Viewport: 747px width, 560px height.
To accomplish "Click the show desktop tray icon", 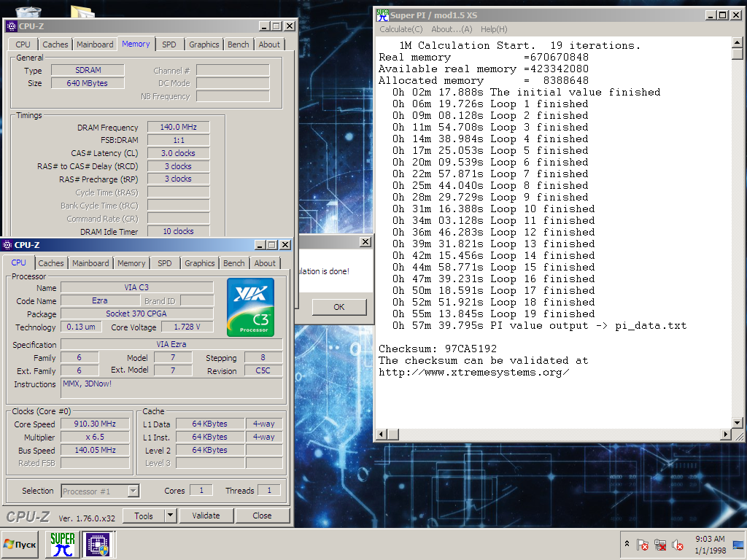I will (x=739, y=545).
